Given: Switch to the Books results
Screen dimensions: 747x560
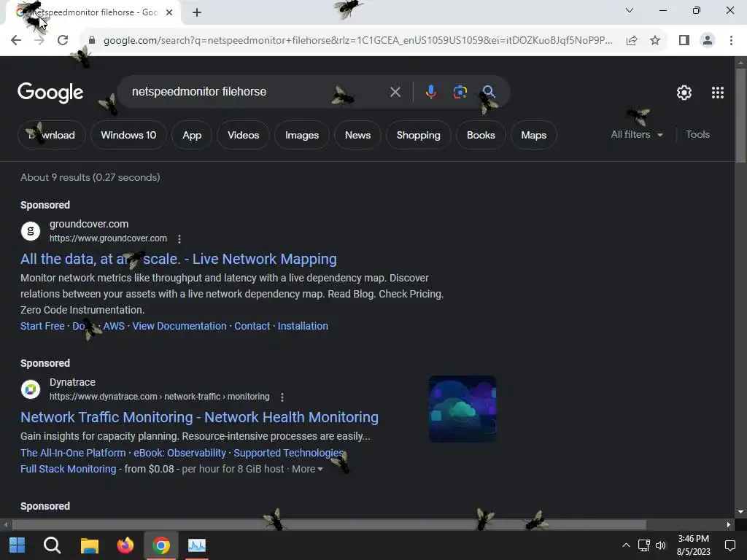Looking at the screenshot, I should click(x=481, y=135).
